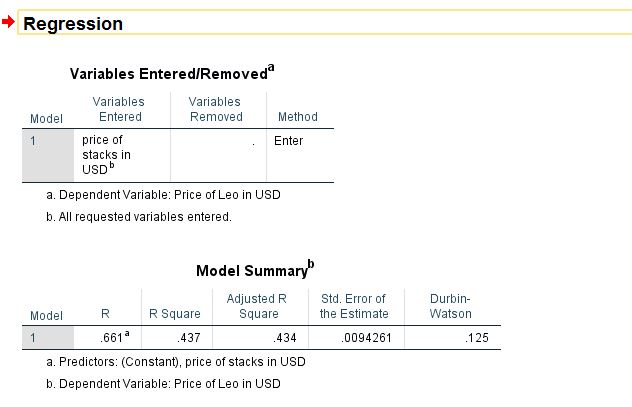This screenshot has width=632, height=407.
Task: Click the Method column header
Action: [x=298, y=117]
